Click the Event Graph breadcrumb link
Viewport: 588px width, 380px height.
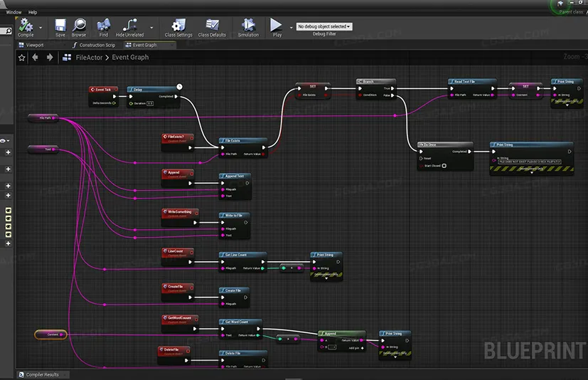point(130,58)
